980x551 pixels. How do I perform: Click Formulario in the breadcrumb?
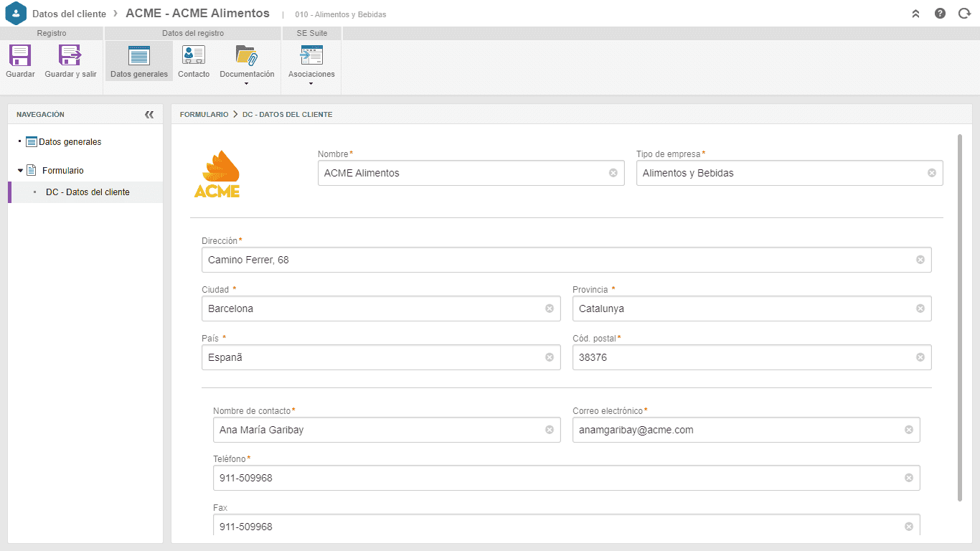[204, 114]
